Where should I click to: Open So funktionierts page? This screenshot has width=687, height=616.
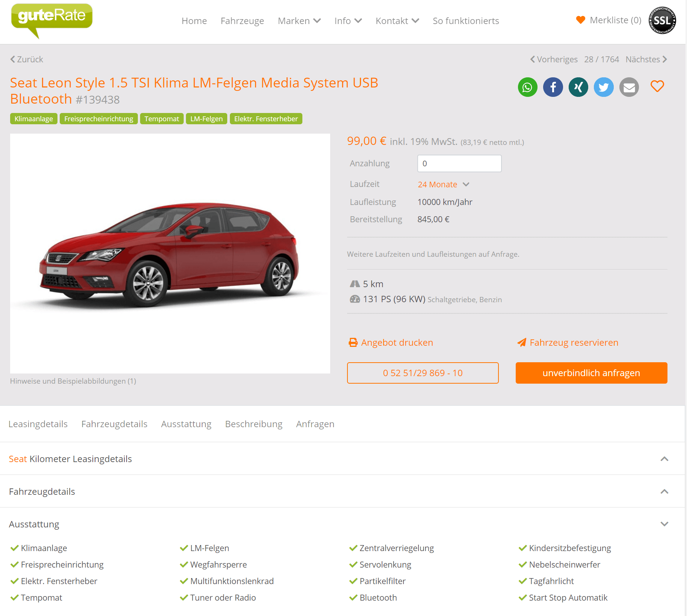[x=466, y=21]
